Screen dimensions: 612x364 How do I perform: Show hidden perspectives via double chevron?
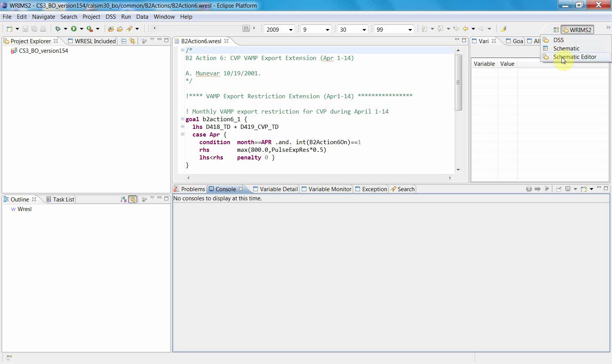[x=608, y=28]
